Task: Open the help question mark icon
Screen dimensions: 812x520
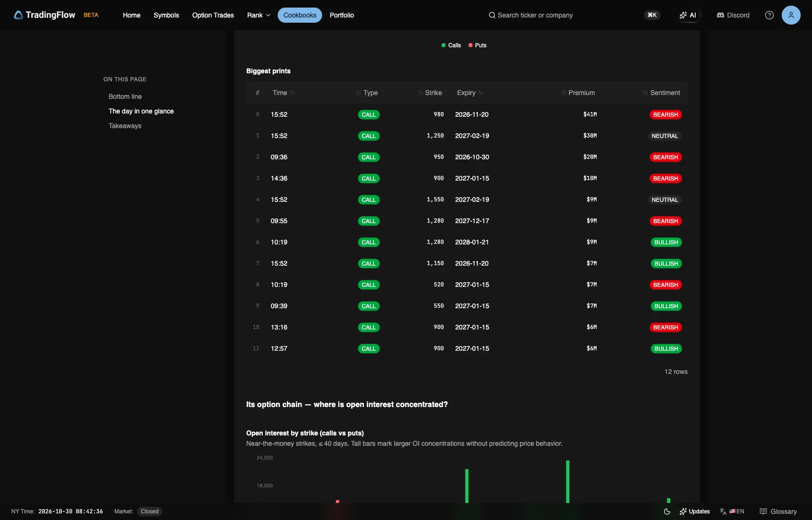Action: click(769, 15)
